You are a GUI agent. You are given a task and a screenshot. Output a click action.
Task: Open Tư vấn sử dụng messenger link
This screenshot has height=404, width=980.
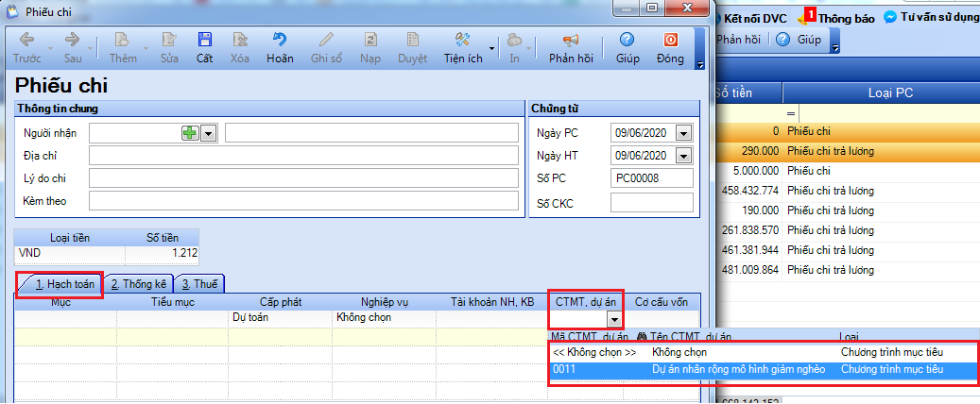click(931, 18)
